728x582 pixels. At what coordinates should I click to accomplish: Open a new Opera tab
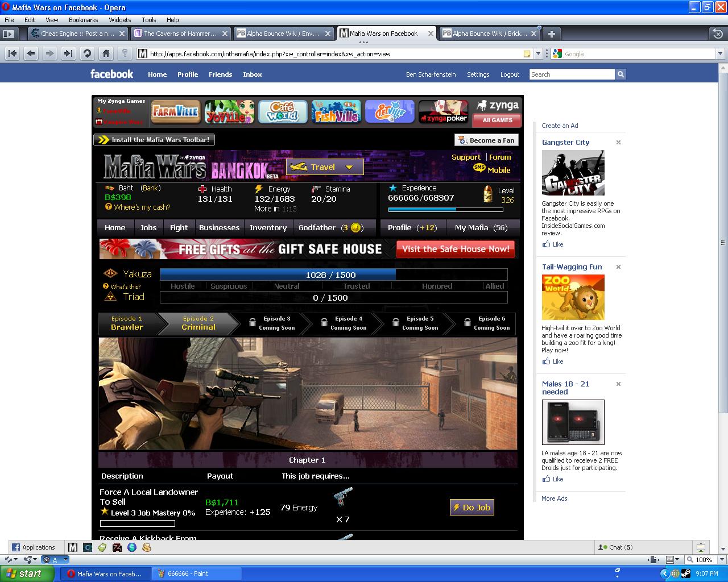[551, 34]
